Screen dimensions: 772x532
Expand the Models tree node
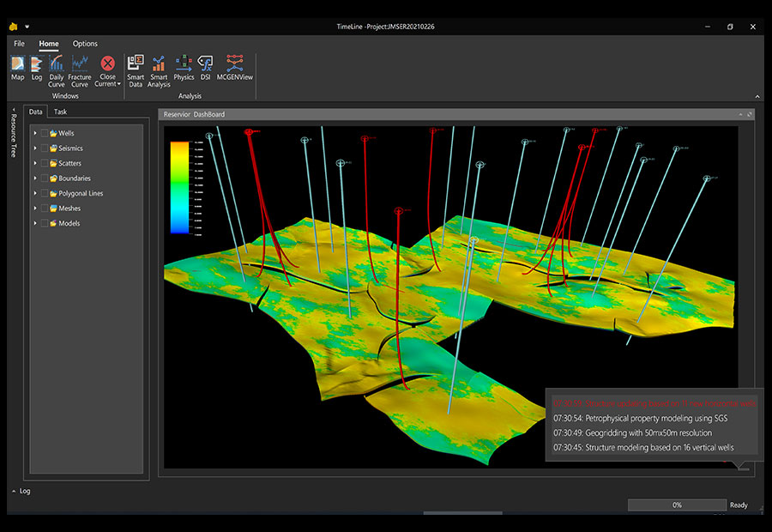pyautogui.click(x=35, y=223)
